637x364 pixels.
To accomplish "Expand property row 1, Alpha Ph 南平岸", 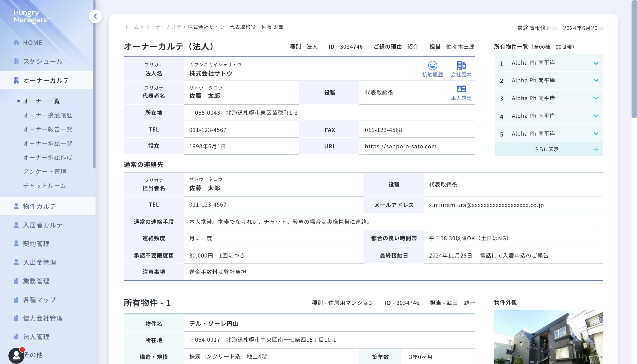I will point(596,63).
